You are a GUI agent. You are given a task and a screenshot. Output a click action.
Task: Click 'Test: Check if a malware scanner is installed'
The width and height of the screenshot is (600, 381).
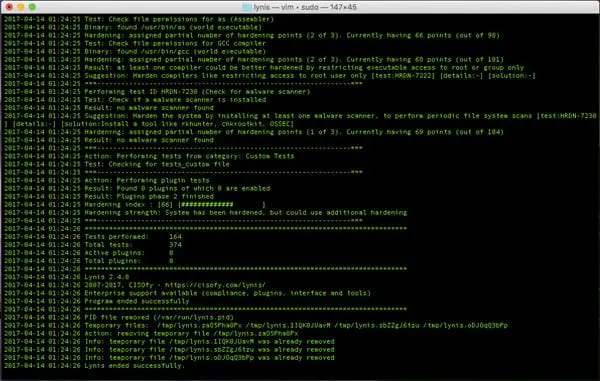(135, 100)
